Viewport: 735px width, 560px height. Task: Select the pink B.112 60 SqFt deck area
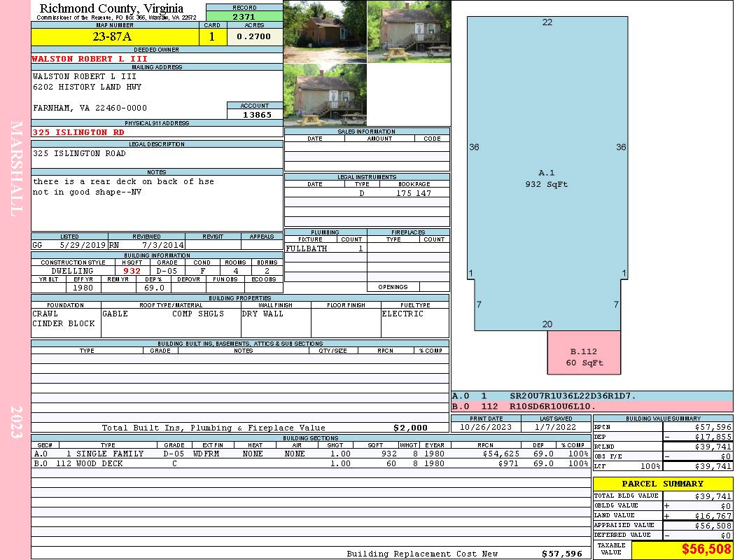583,357
